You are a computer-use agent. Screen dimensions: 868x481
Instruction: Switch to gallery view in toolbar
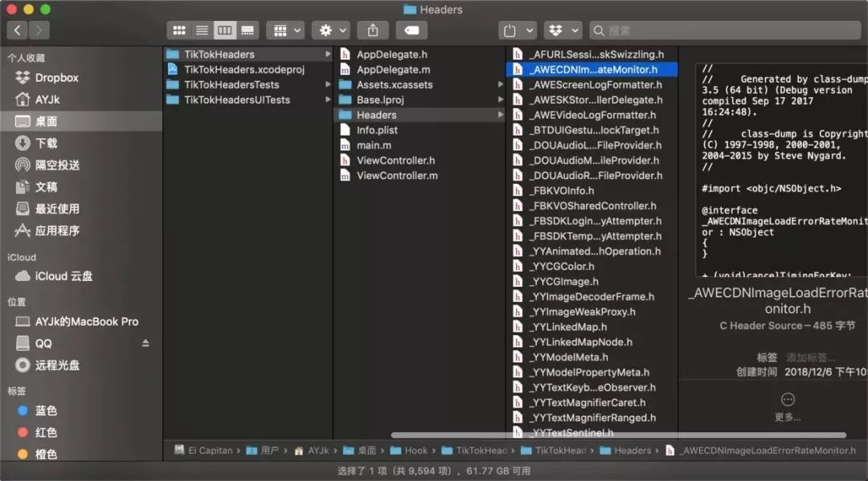248,31
